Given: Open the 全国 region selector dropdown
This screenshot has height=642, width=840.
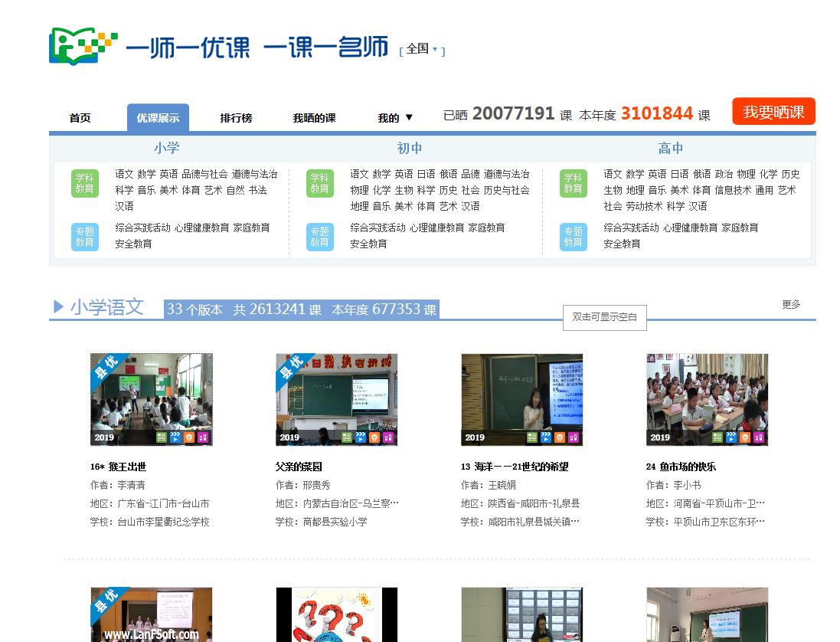Looking at the screenshot, I should pos(418,50).
